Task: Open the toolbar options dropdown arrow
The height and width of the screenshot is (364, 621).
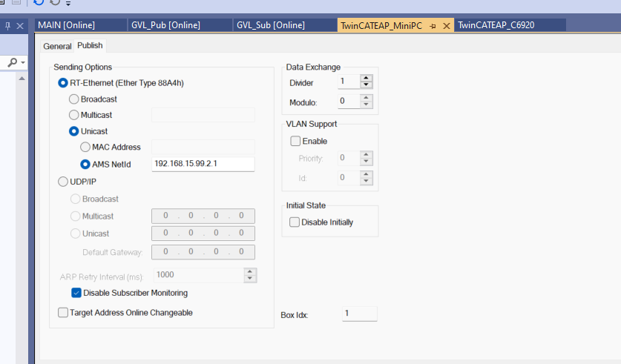Action: [x=68, y=4]
